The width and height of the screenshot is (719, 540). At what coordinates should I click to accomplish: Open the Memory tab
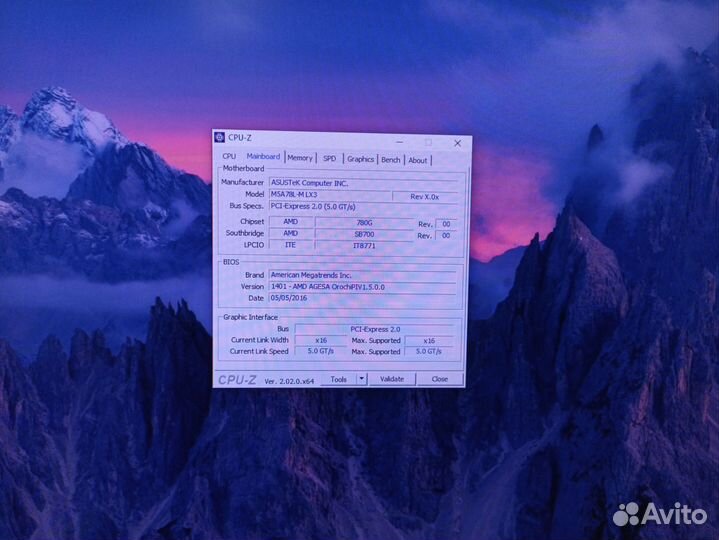[300, 158]
